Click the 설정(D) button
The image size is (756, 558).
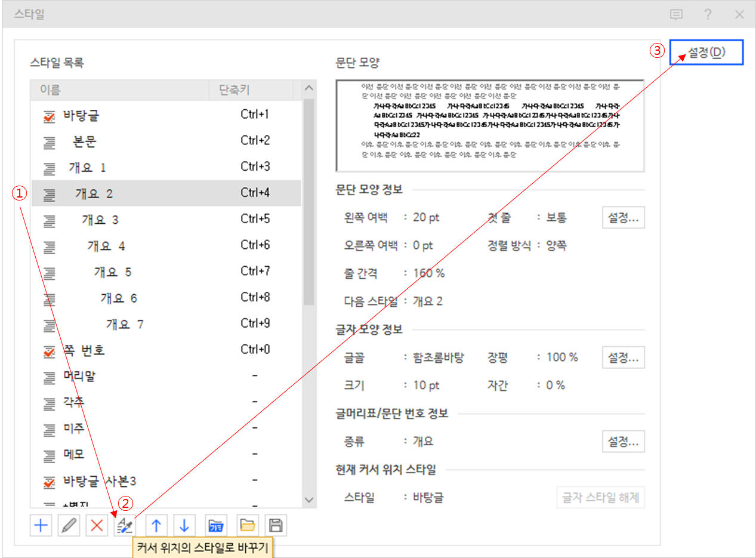tap(706, 52)
